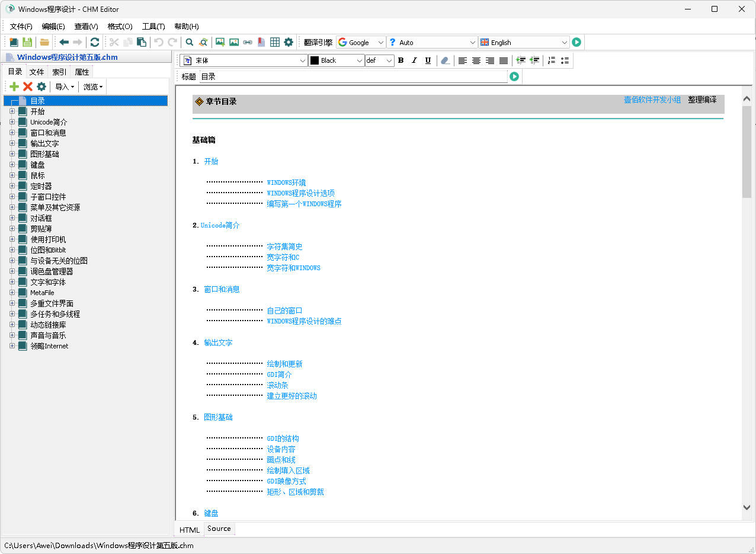Viewport: 756px width, 554px height.
Task: Apply the title with its green play button
Action: click(514, 76)
